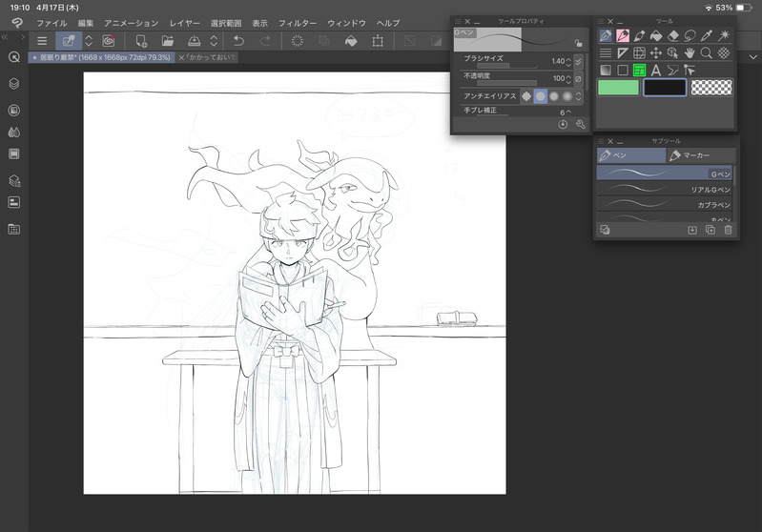Select the Lasso selection tool

690,35
